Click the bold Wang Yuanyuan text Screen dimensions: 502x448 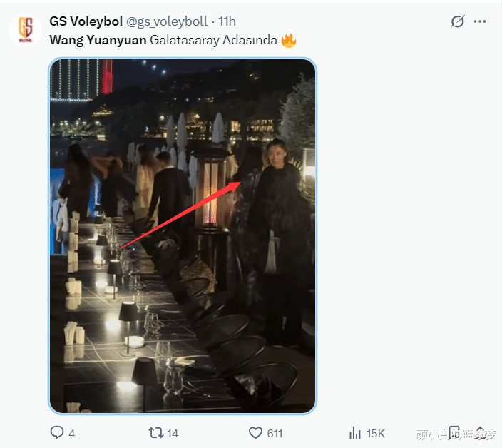click(x=98, y=40)
